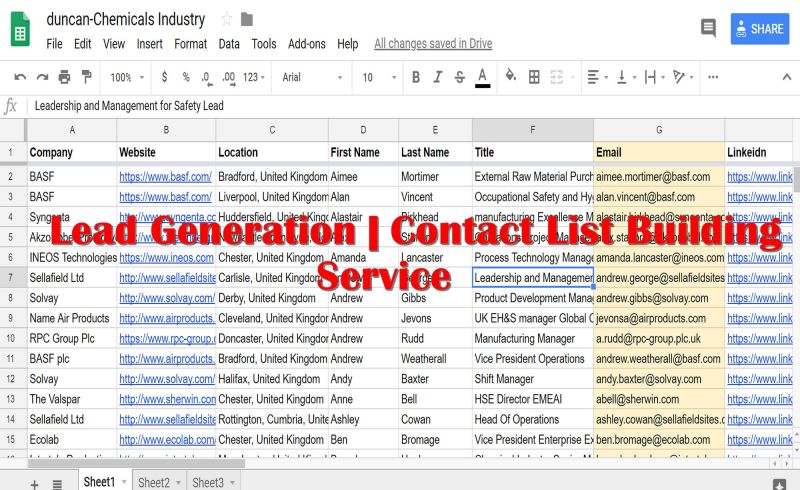The width and height of the screenshot is (800, 490).
Task: Open the Insert menu
Action: point(149,44)
